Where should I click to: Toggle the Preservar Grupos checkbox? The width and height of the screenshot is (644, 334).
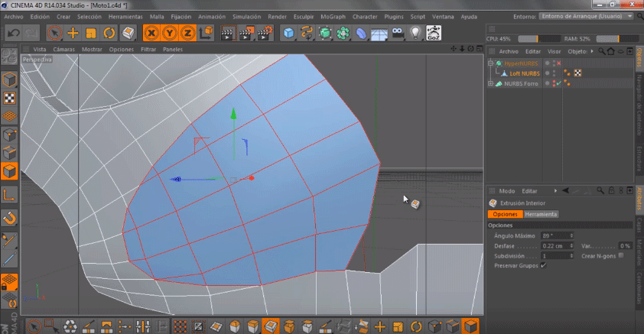(x=543, y=265)
